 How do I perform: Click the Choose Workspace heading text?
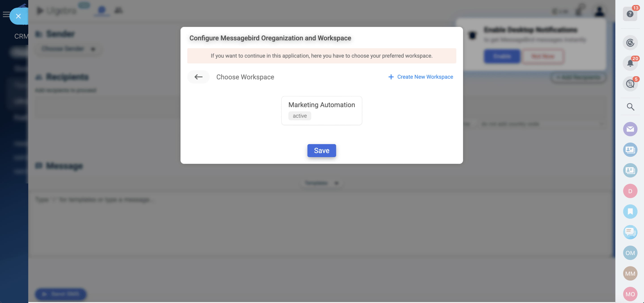(245, 77)
